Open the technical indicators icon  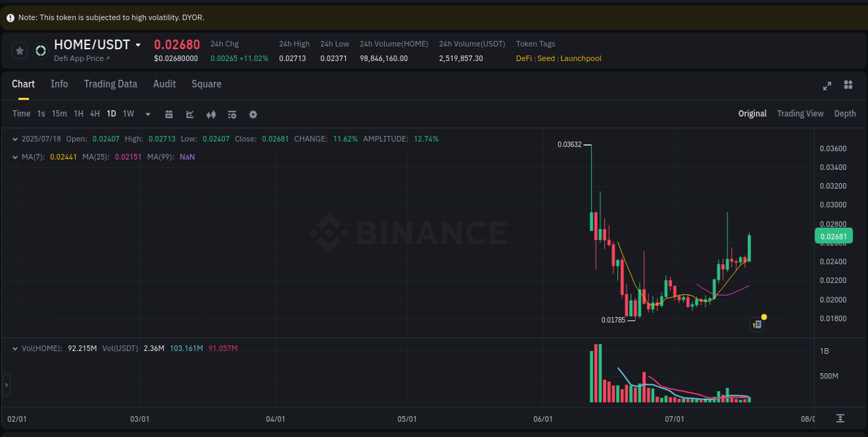[232, 114]
